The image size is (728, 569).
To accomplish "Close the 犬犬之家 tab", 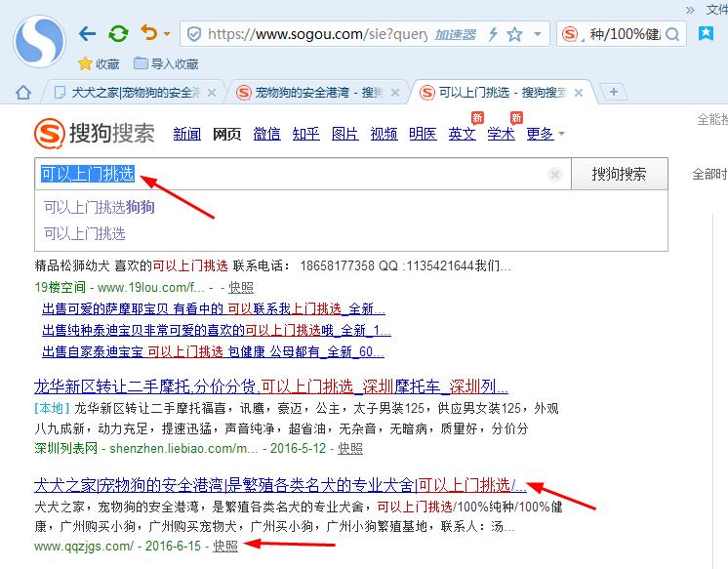I will [211, 93].
